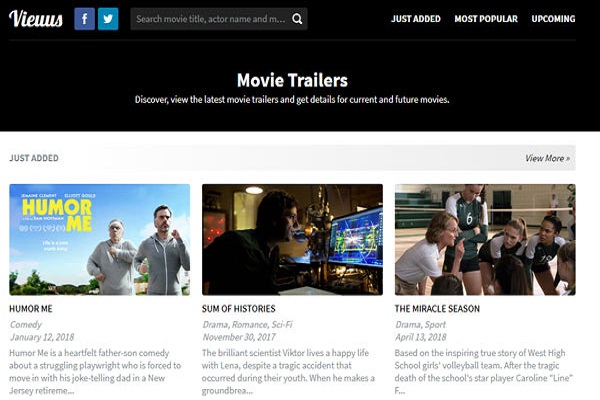Expand the View More » link
Image resolution: width=600 pixels, height=400 pixels.
point(547,158)
